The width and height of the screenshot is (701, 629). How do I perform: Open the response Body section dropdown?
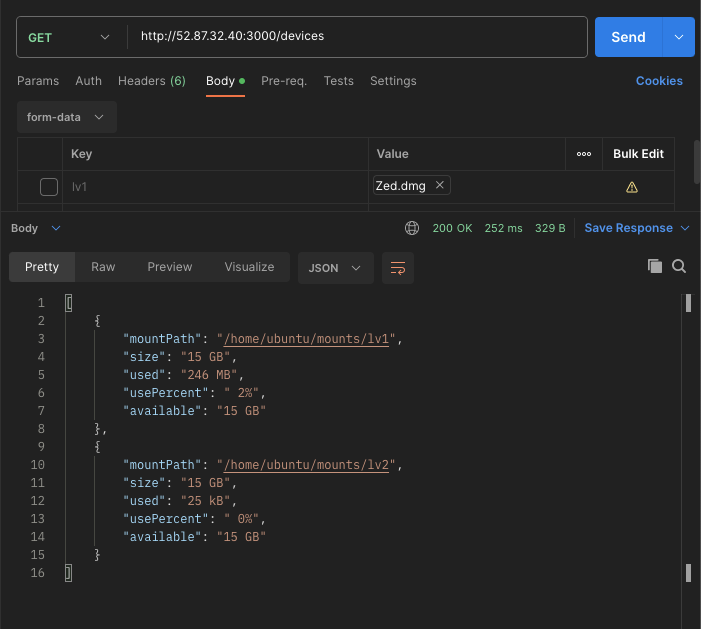(36, 228)
